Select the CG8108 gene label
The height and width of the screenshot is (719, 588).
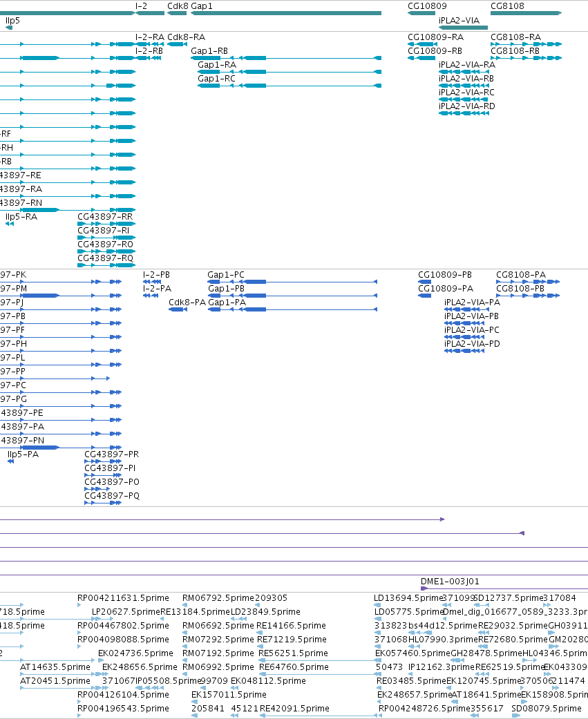[x=507, y=6]
